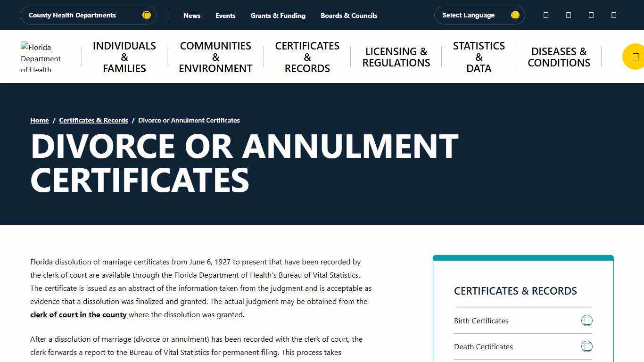Open the Licensing & Regulations menu

(396, 57)
